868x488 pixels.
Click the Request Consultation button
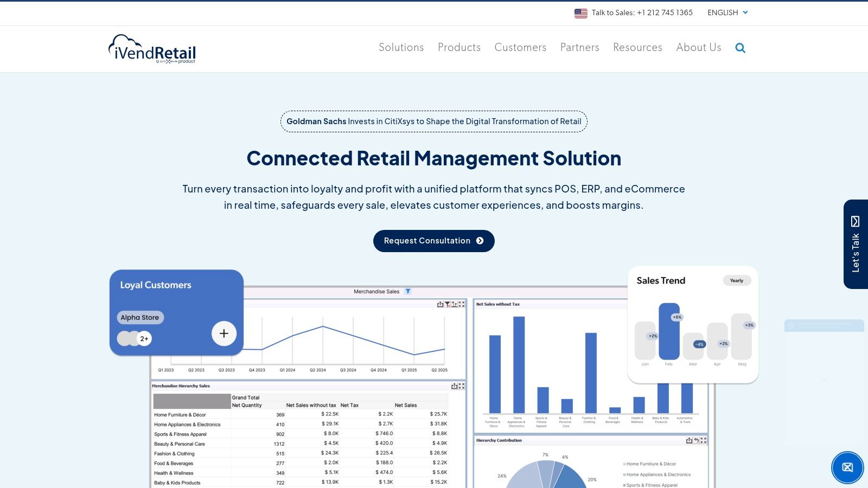click(x=434, y=241)
